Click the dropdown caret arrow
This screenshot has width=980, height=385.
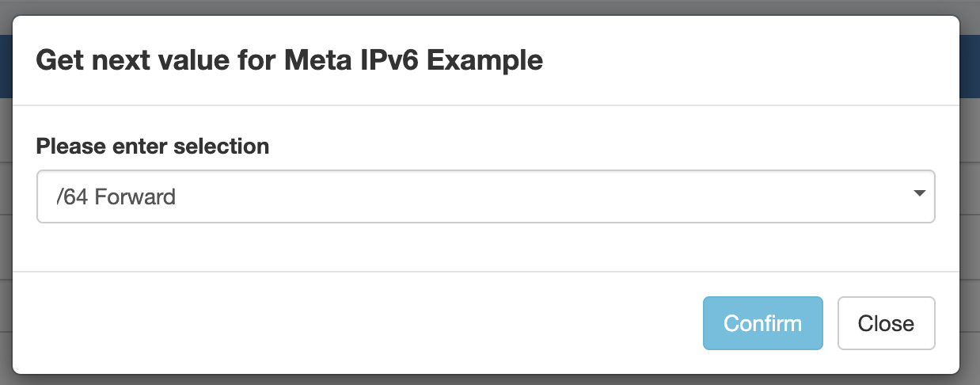(x=919, y=193)
